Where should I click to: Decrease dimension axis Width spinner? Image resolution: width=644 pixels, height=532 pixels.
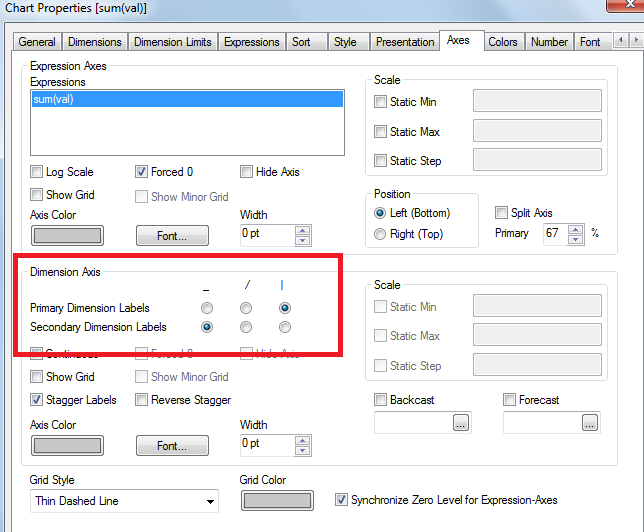(x=304, y=449)
